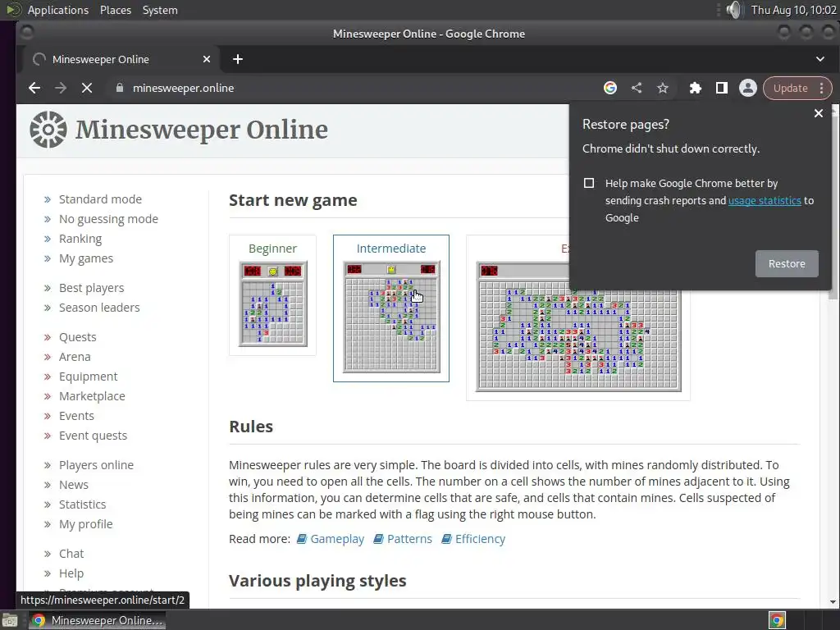
Task: Go to Ranking page
Action: tap(80, 239)
